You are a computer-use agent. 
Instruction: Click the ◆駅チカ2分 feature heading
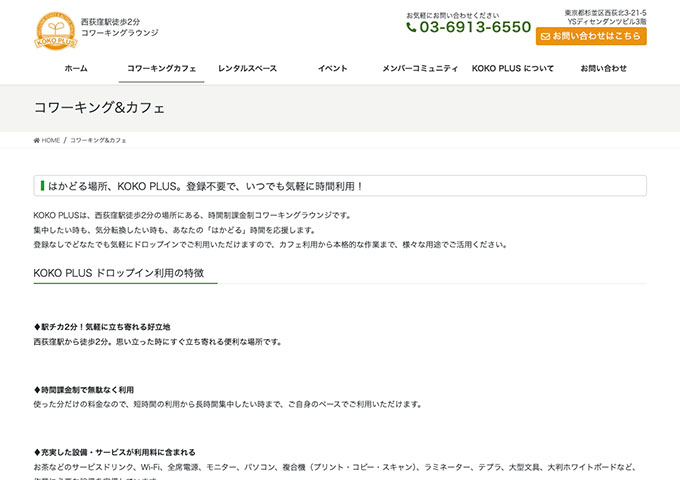pyautogui.click(x=102, y=327)
